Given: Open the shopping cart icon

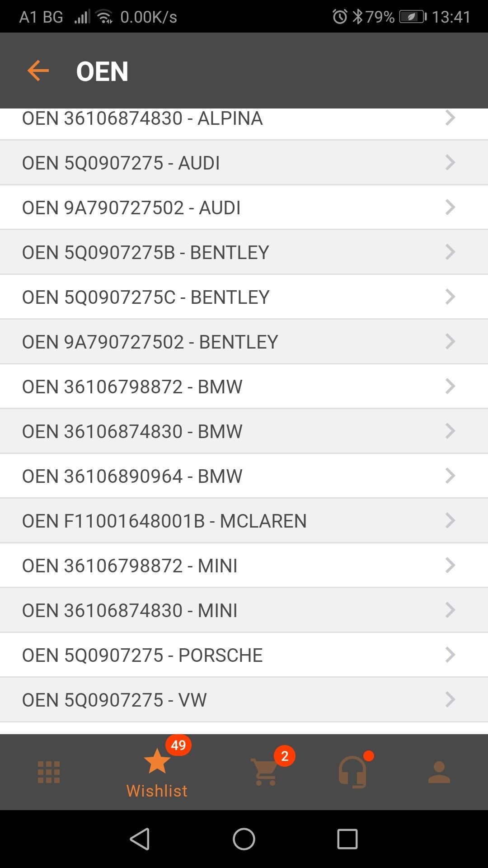Looking at the screenshot, I should tap(265, 772).
